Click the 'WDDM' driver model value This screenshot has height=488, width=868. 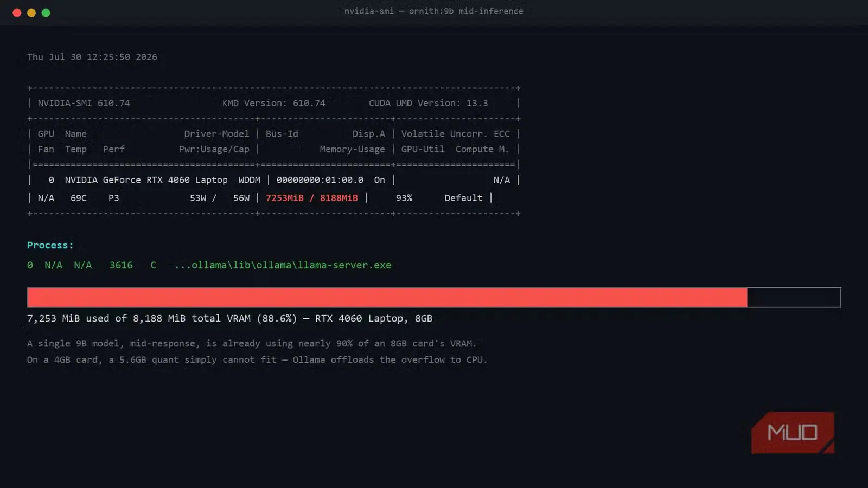pyautogui.click(x=249, y=180)
